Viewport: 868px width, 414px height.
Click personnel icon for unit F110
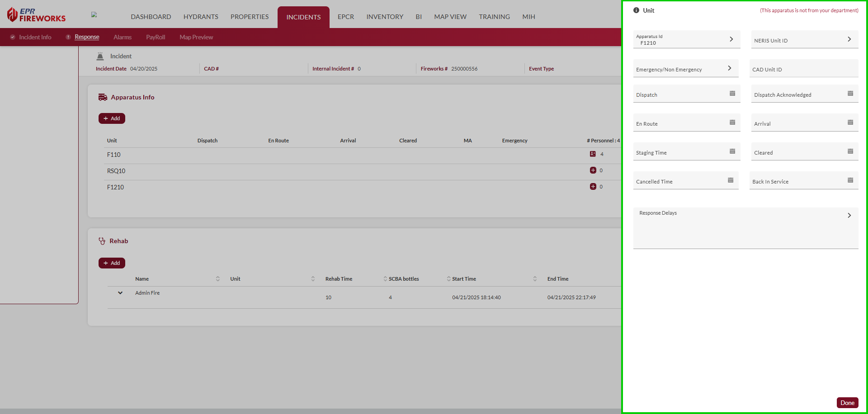click(x=593, y=154)
